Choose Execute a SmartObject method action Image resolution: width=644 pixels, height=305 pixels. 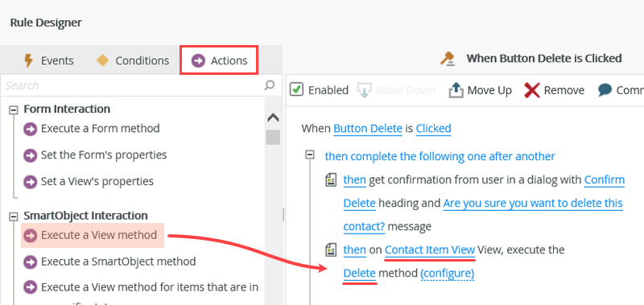pos(118,262)
